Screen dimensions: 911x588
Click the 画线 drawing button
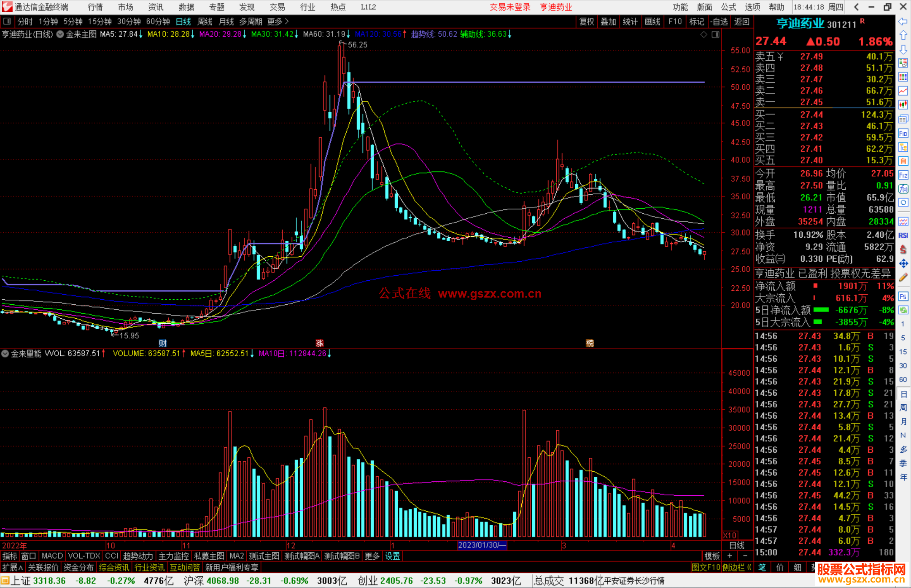click(x=652, y=21)
